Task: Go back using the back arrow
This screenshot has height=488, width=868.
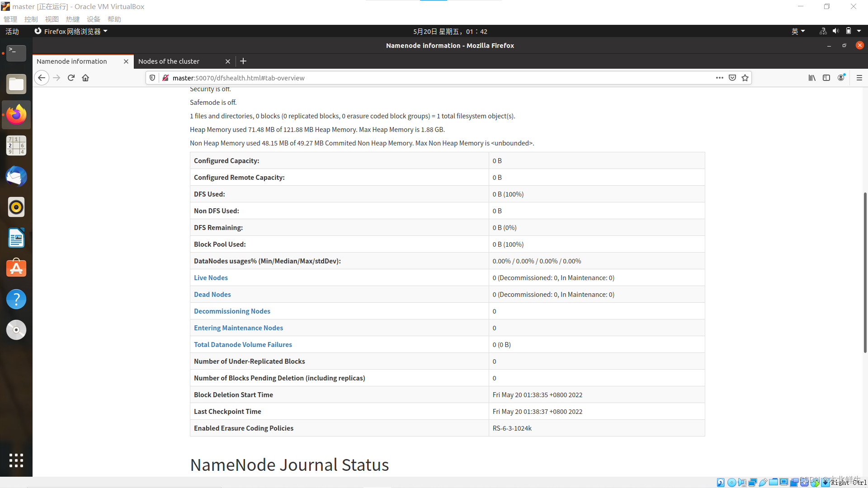Action: point(42,78)
